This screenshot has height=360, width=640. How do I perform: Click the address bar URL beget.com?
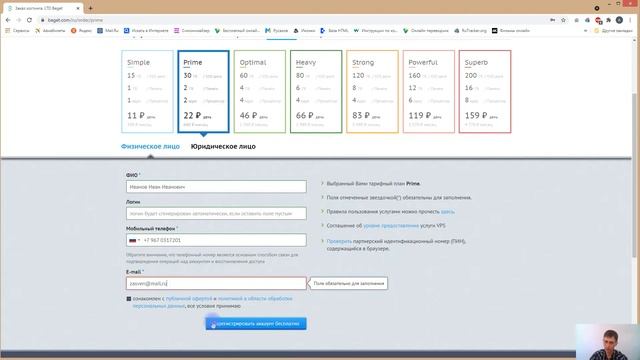point(75,20)
